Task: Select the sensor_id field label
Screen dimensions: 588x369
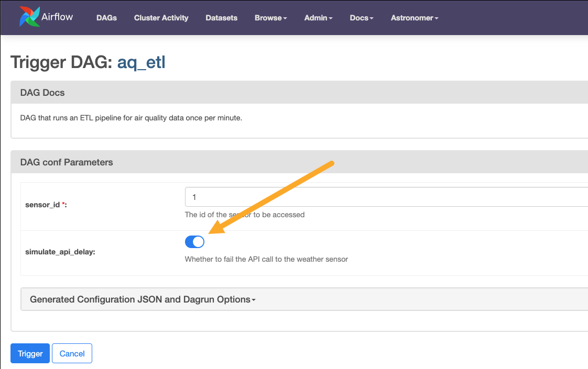Action: 43,205
